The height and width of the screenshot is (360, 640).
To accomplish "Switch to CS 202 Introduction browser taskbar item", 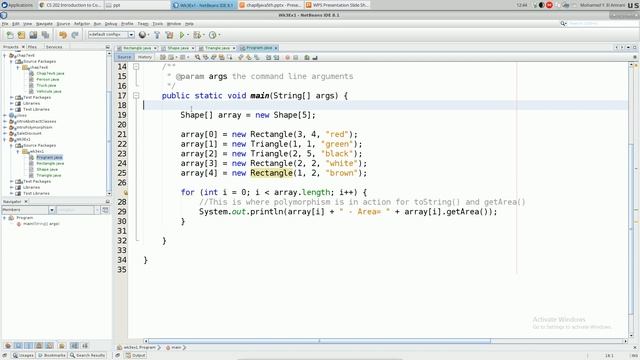I will coord(70,5).
